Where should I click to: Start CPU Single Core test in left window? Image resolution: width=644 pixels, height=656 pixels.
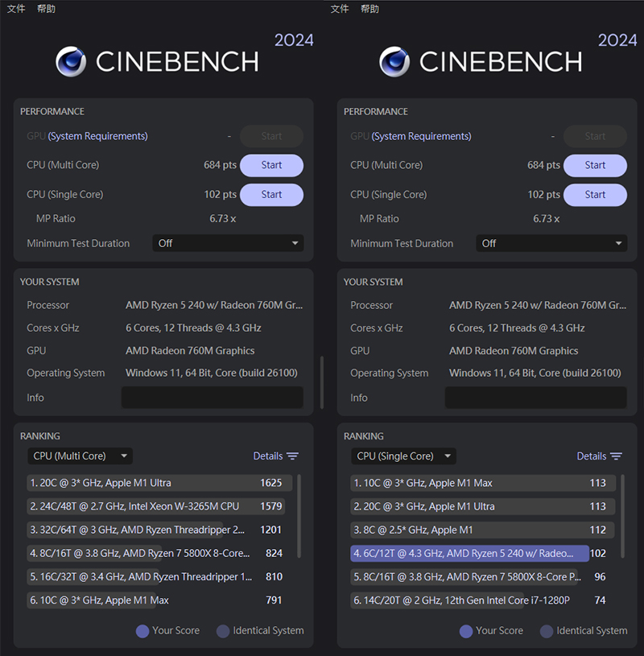pyautogui.click(x=271, y=195)
